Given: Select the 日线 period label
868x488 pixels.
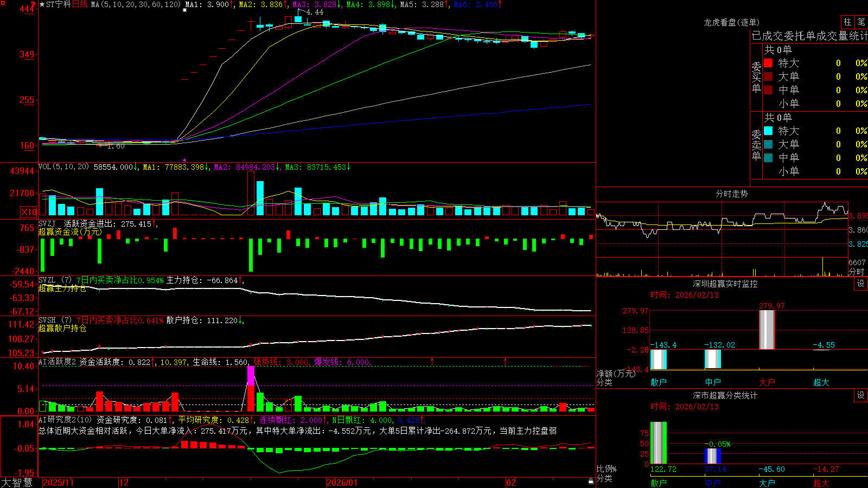Looking at the screenshot, I should click(80, 4).
